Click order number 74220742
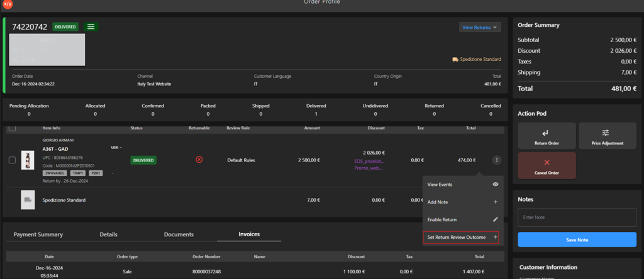Viewport: 644px width, 279px height. click(x=30, y=27)
